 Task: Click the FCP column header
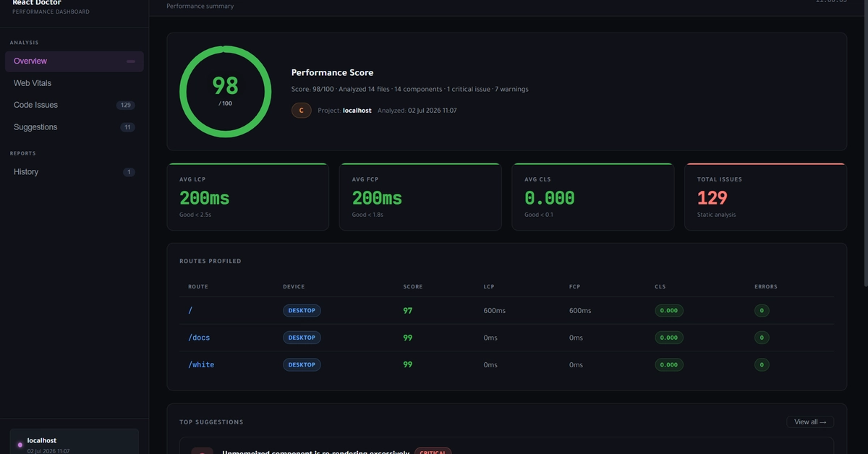pyautogui.click(x=575, y=287)
